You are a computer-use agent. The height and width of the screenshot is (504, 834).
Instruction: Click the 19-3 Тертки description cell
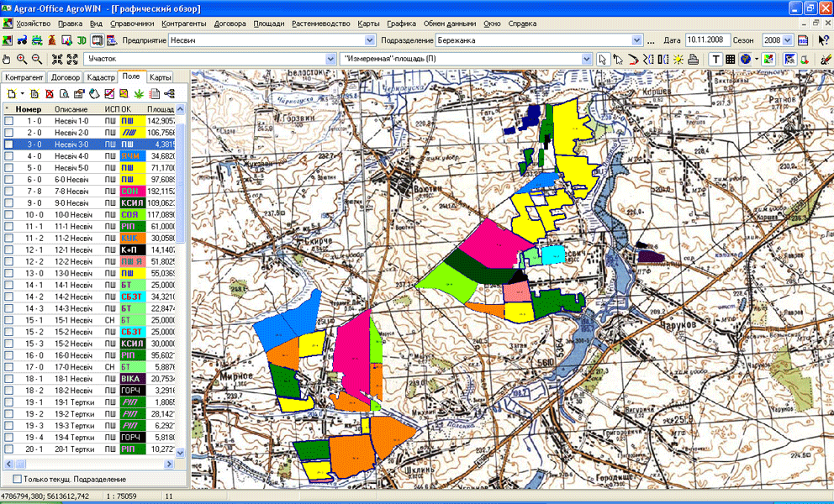coord(73,425)
